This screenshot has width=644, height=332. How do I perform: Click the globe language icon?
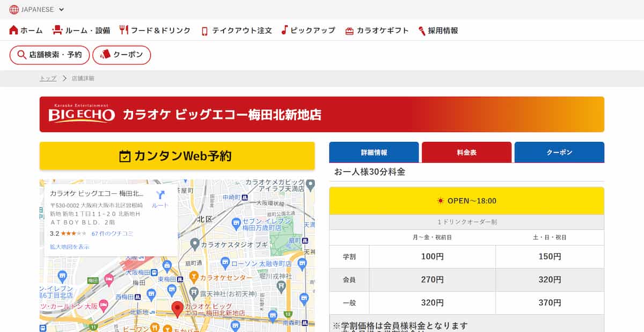[14, 9]
